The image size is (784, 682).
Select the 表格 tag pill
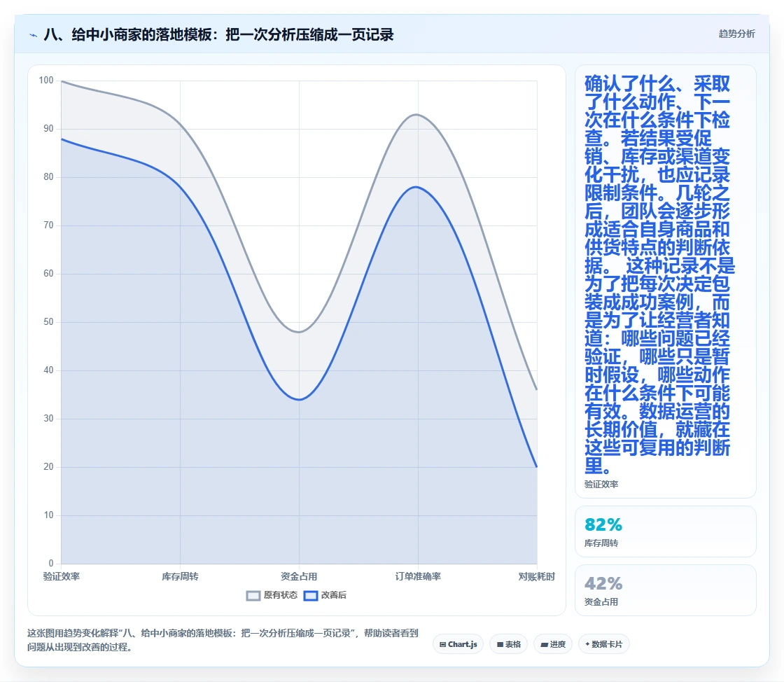click(x=508, y=644)
